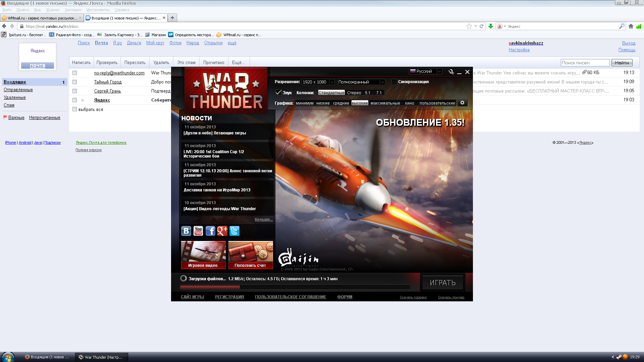
Task: Open Firefox search engine selector dropdown
Action: (x=502, y=26)
